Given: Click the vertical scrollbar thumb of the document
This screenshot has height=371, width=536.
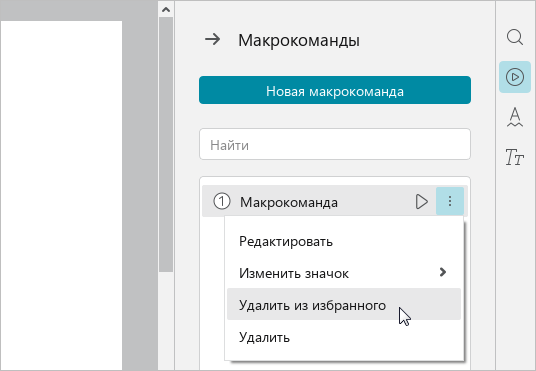Looking at the screenshot, I should 166,145.
